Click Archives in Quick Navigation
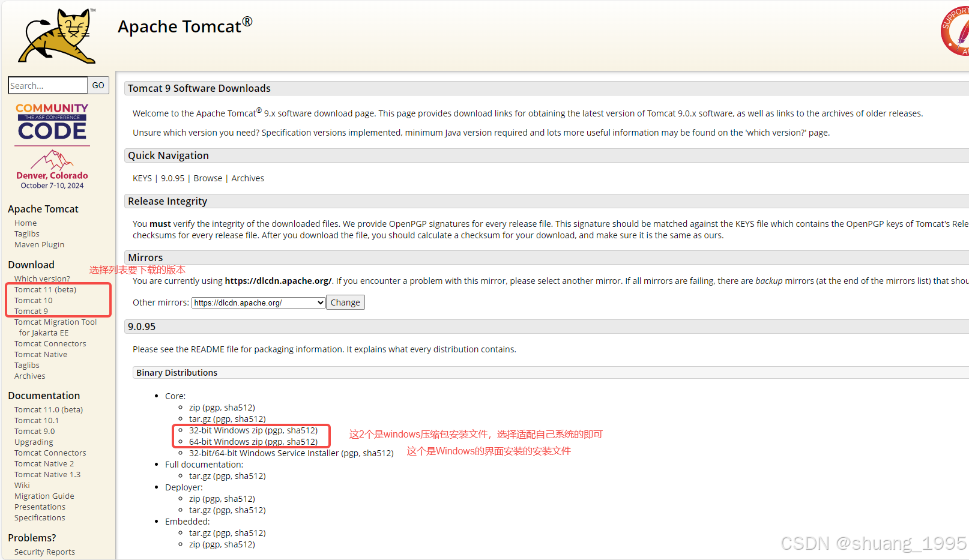969x560 pixels. [248, 178]
